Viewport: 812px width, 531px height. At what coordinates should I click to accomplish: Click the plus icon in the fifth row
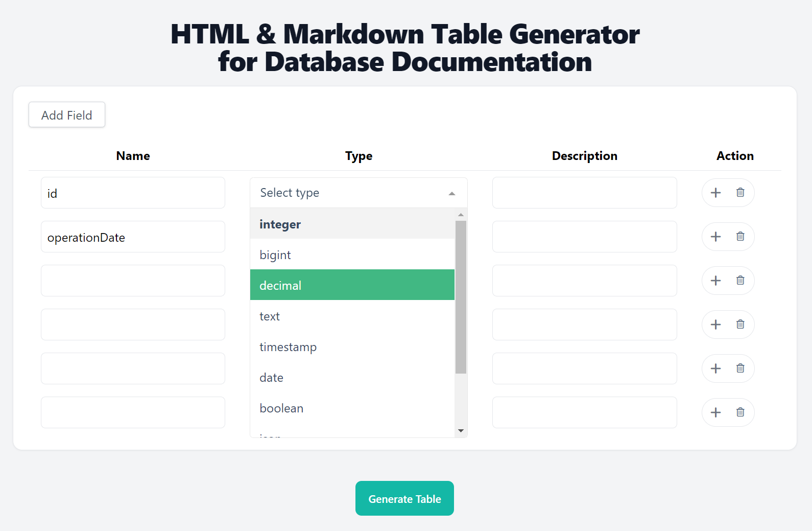click(x=715, y=368)
